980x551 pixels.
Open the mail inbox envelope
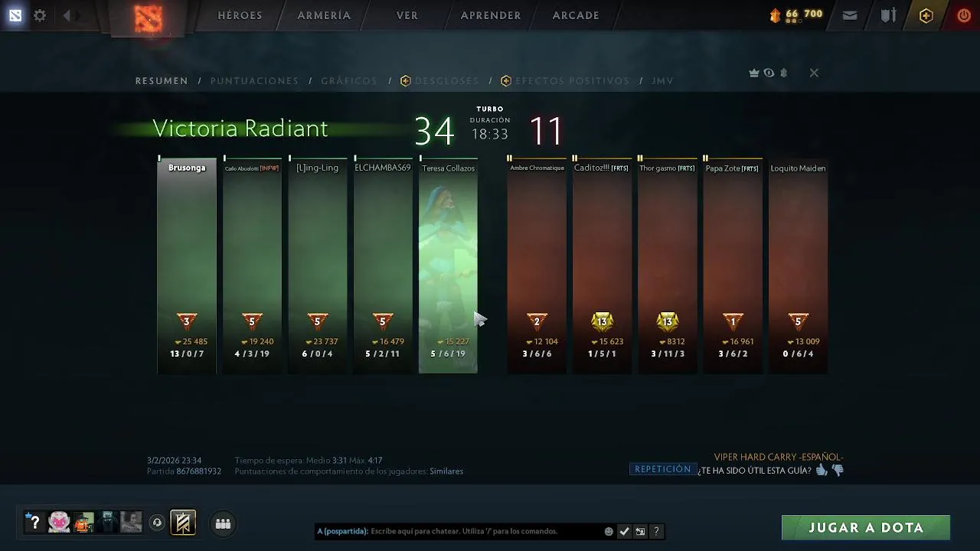pyautogui.click(x=850, y=15)
